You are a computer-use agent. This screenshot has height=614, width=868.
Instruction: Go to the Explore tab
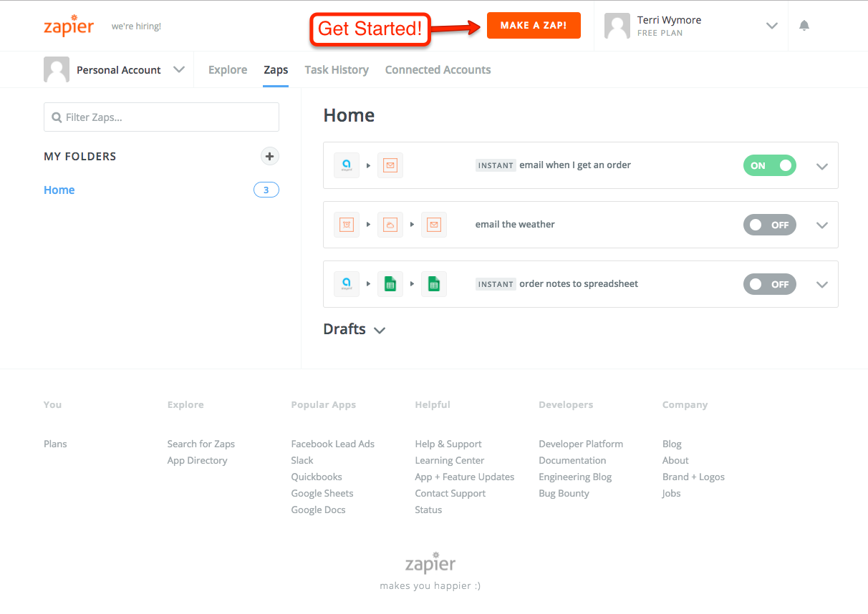click(x=228, y=69)
